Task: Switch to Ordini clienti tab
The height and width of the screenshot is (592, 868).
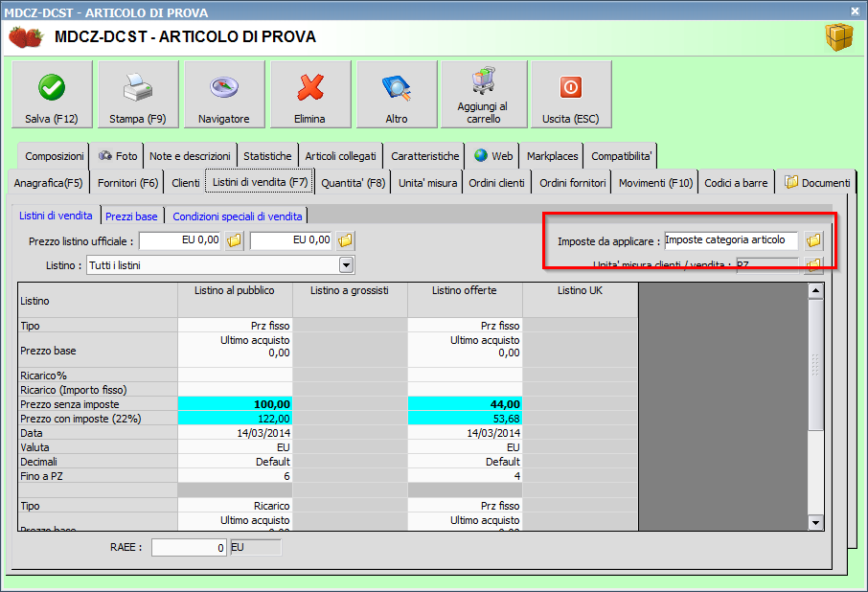Action: click(x=496, y=183)
